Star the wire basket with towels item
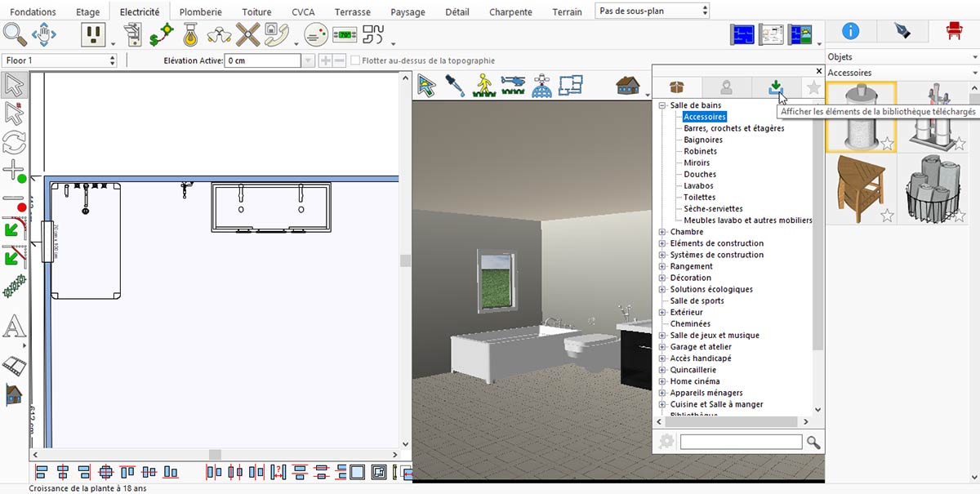The image size is (980, 494). [959, 216]
